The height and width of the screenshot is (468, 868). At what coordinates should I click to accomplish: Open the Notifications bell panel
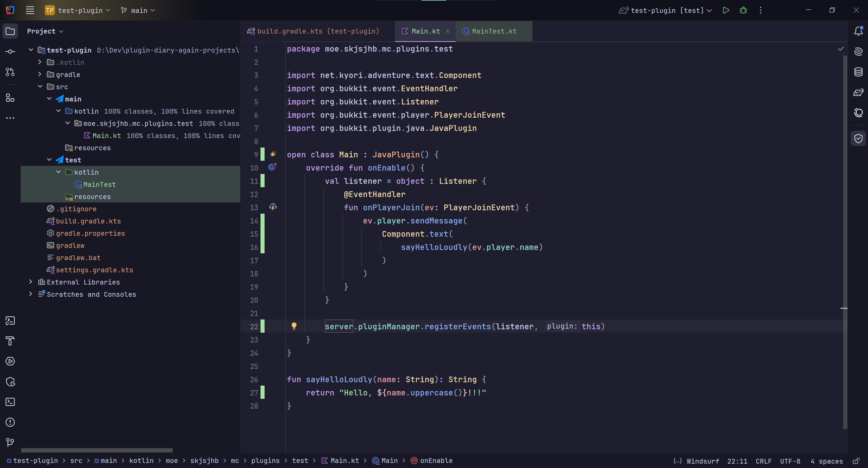(x=858, y=31)
